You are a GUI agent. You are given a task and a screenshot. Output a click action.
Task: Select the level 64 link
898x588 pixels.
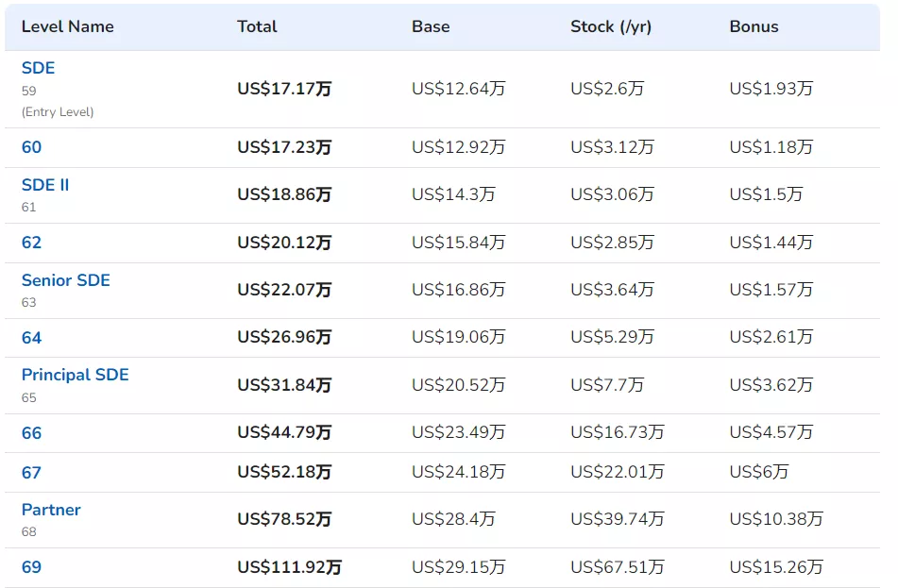click(31, 337)
